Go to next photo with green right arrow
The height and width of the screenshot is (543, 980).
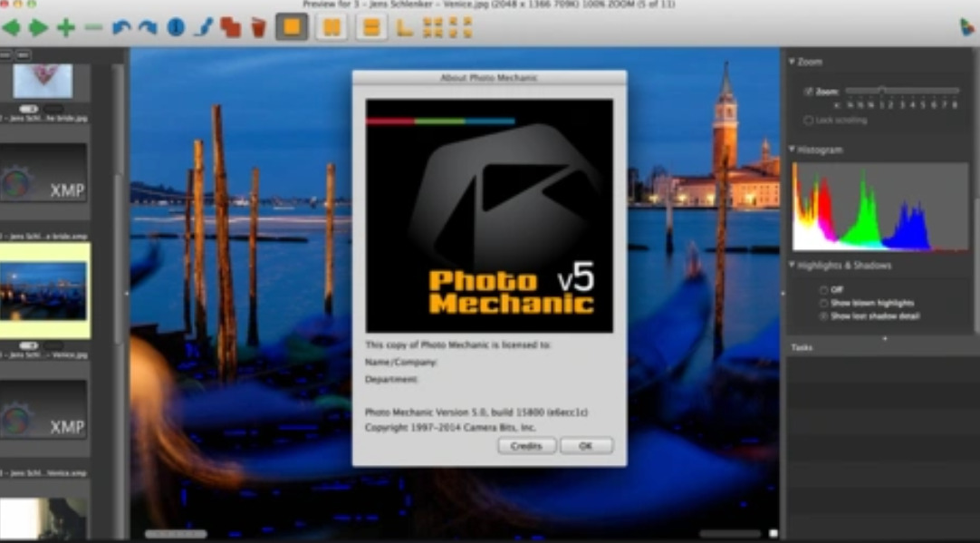[x=37, y=27]
